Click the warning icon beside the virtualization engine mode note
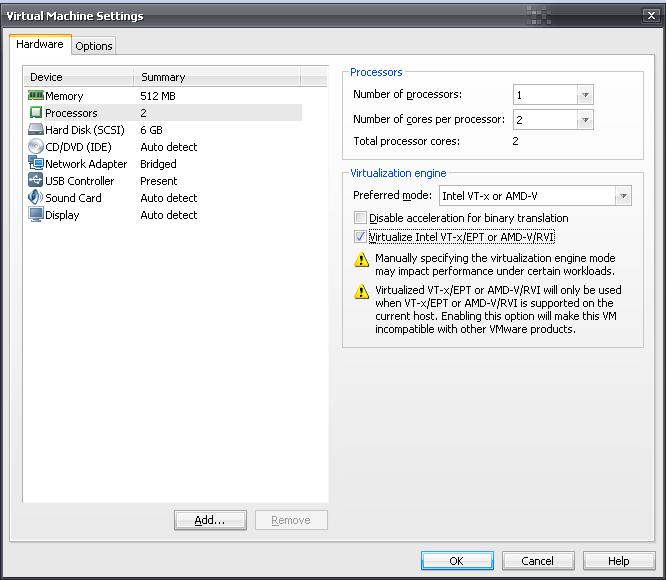This screenshot has height=580, width=666. pyautogui.click(x=361, y=259)
